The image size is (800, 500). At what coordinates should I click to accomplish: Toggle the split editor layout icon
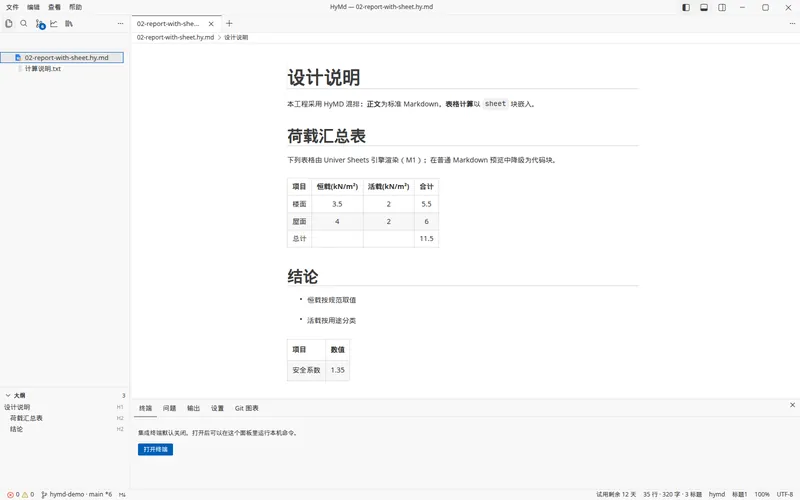(x=722, y=7)
